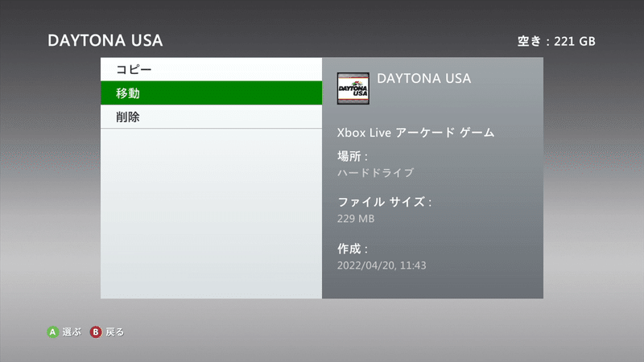The image size is (644, 362).
Task: Select the コピー (Copy) menu option
Action: click(211, 69)
